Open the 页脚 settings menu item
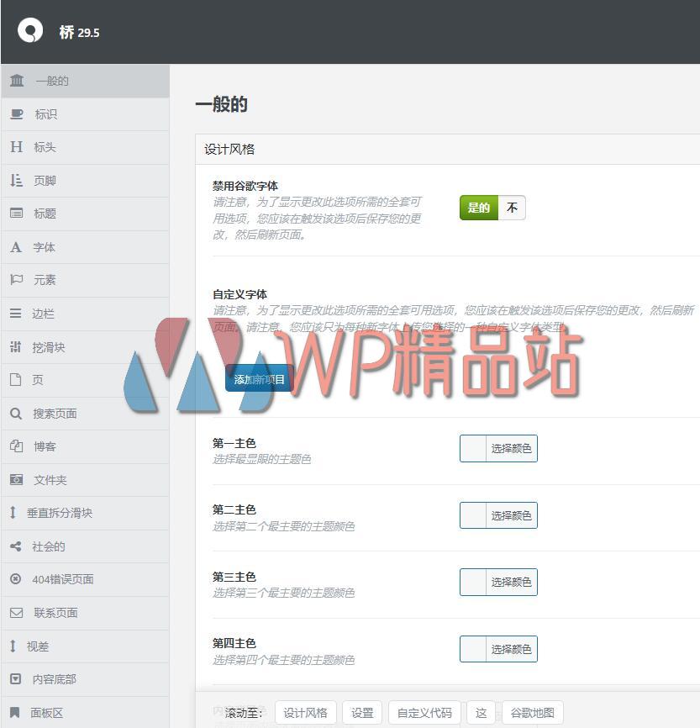The width and height of the screenshot is (700, 728). coord(45,181)
